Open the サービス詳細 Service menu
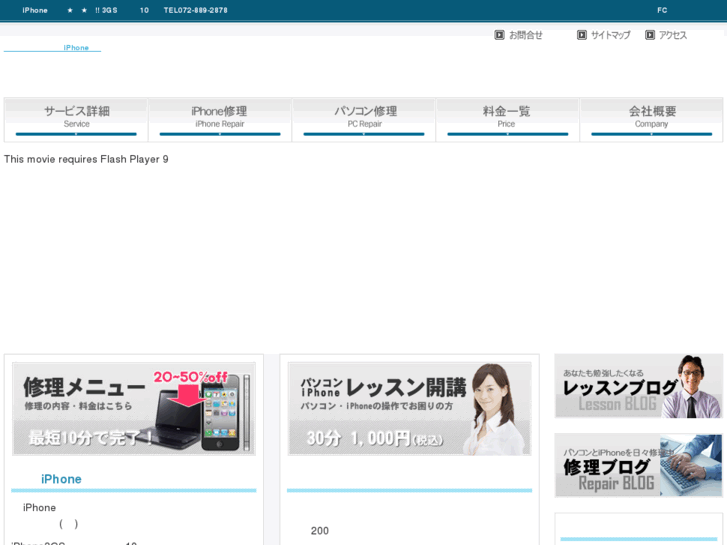The image size is (727, 545). coord(76,120)
